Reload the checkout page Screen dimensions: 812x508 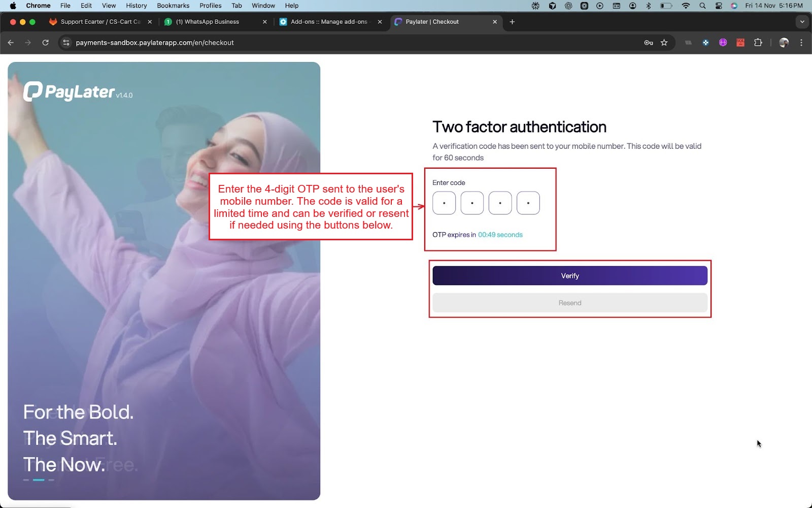pyautogui.click(x=46, y=43)
